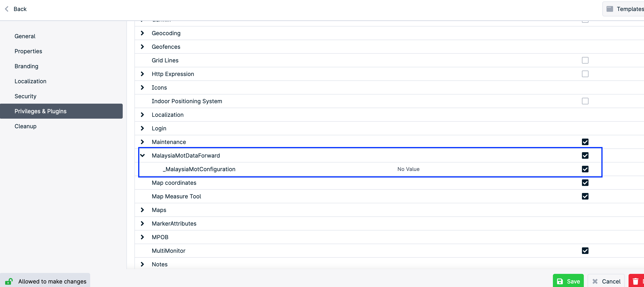Open the Localization sidebar section
The image size is (644, 287).
point(61,81)
